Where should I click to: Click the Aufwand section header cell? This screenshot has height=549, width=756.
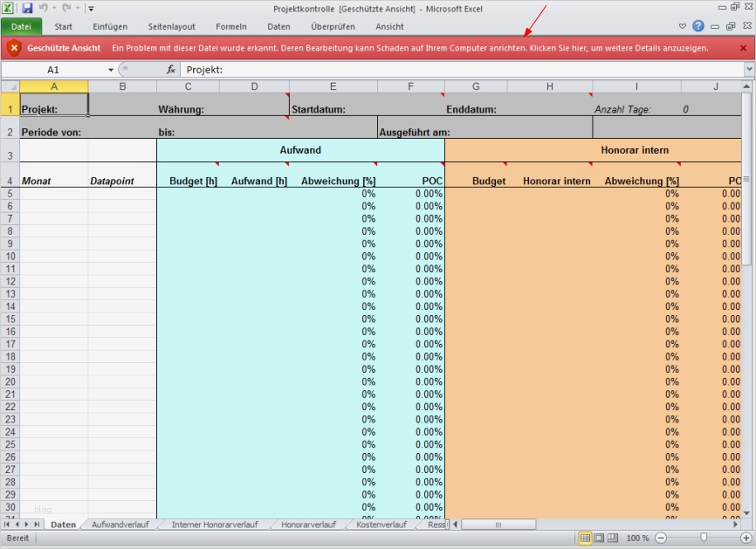click(x=300, y=150)
